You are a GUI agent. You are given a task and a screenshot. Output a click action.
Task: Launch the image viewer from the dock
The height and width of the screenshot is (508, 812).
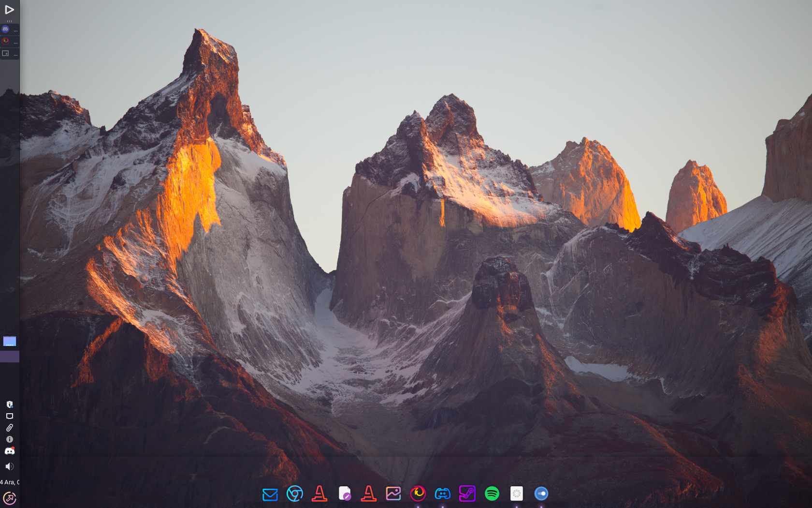tap(393, 493)
